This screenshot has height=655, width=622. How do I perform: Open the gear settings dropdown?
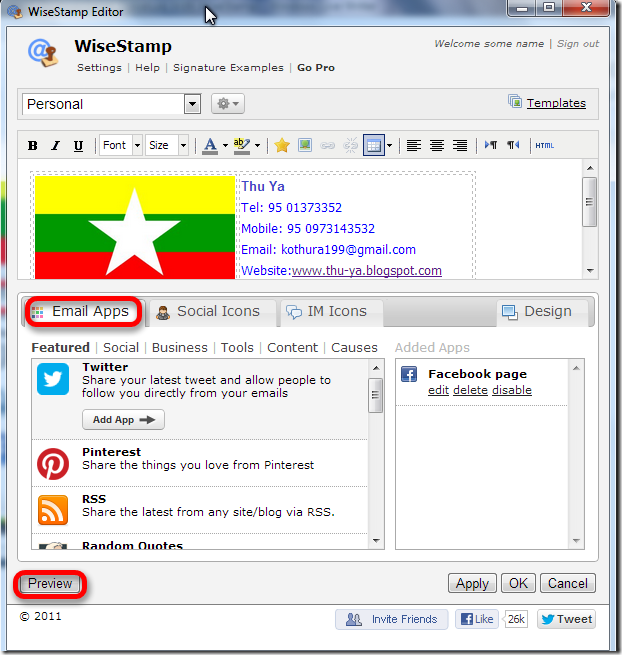[x=228, y=104]
